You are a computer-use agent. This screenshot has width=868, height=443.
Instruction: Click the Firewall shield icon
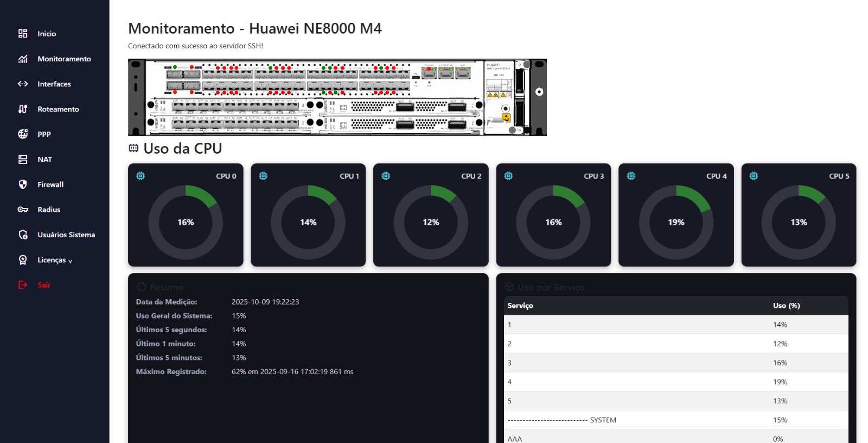click(x=23, y=185)
